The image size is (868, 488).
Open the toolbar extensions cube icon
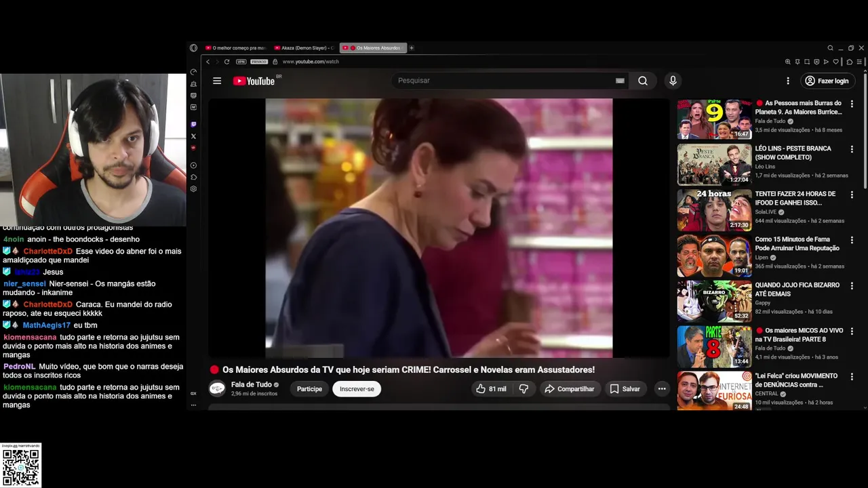pos(850,62)
